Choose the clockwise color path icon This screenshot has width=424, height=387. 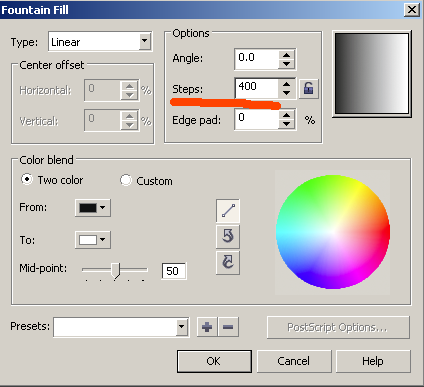pyautogui.click(x=228, y=262)
